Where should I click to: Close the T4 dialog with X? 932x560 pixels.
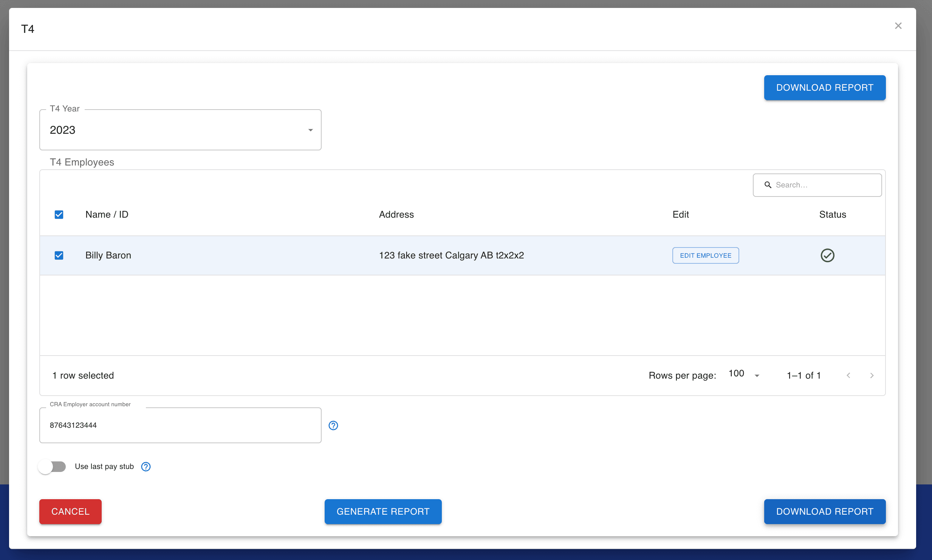[x=898, y=26]
